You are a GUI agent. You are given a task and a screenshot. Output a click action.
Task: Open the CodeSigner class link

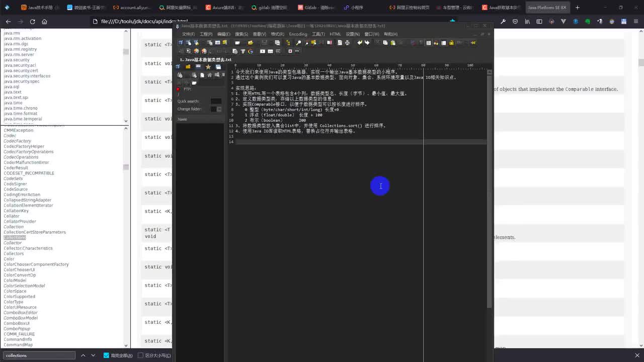16,184
